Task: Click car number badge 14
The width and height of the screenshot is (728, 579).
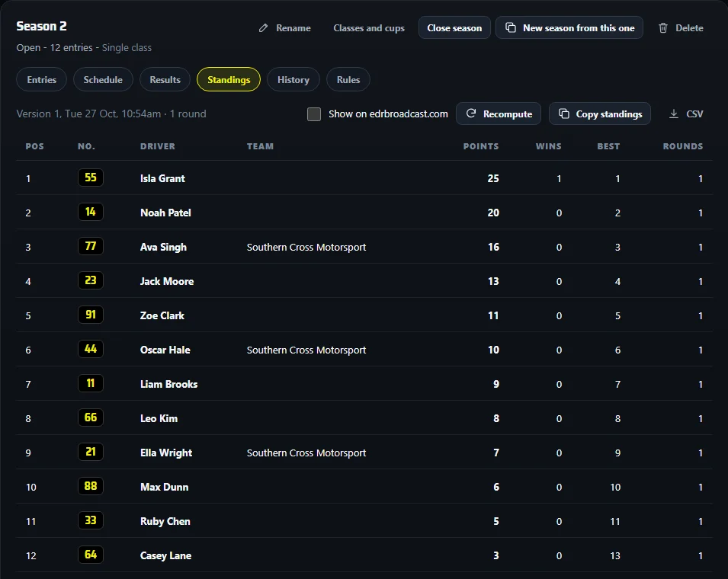Action: pyautogui.click(x=91, y=212)
